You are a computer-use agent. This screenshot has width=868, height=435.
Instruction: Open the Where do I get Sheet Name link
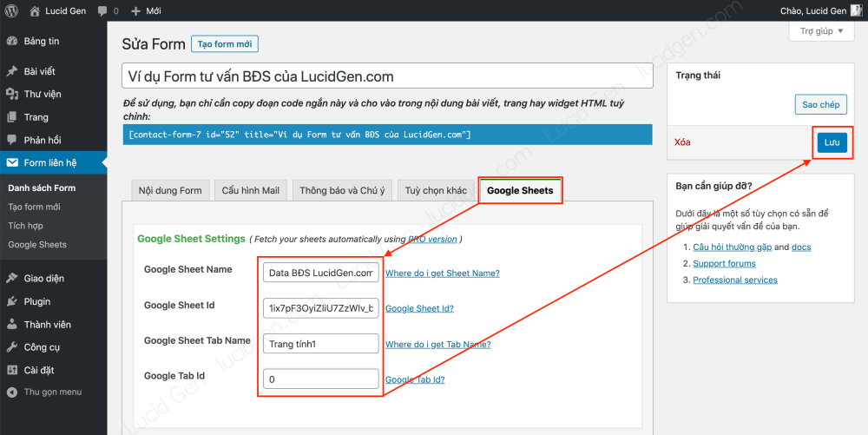(442, 273)
